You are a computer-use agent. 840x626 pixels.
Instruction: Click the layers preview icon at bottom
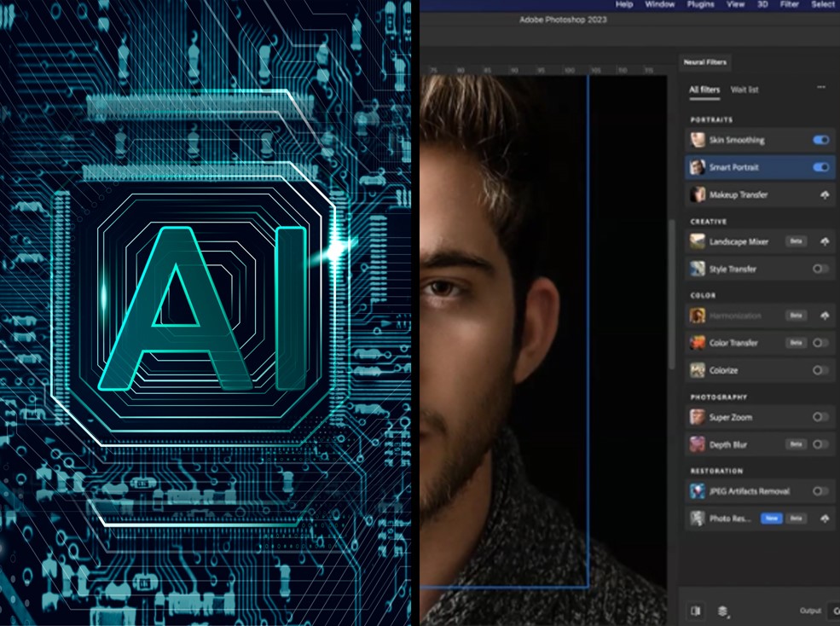click(x=722, y=611)
